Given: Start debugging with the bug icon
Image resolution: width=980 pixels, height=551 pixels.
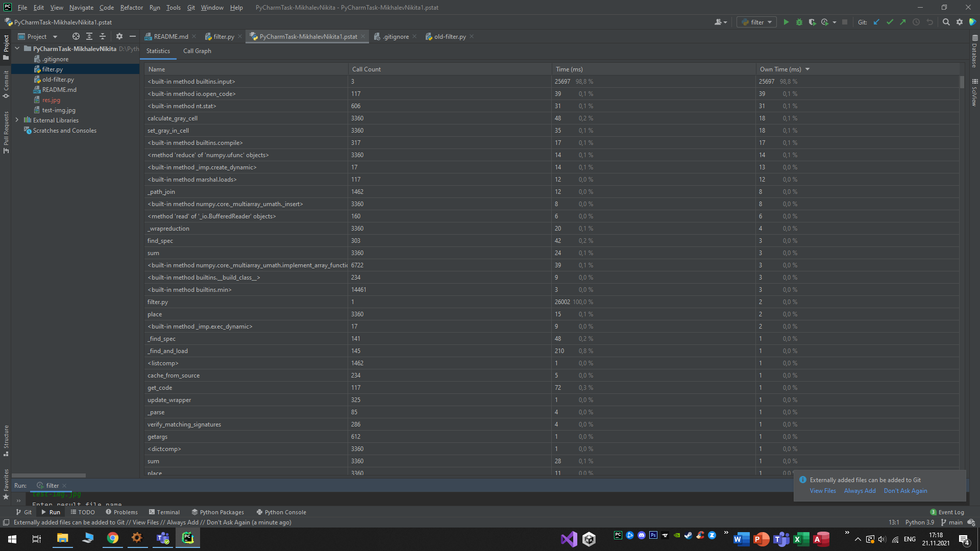Looking at the screenshot, I should pos(799,22).
